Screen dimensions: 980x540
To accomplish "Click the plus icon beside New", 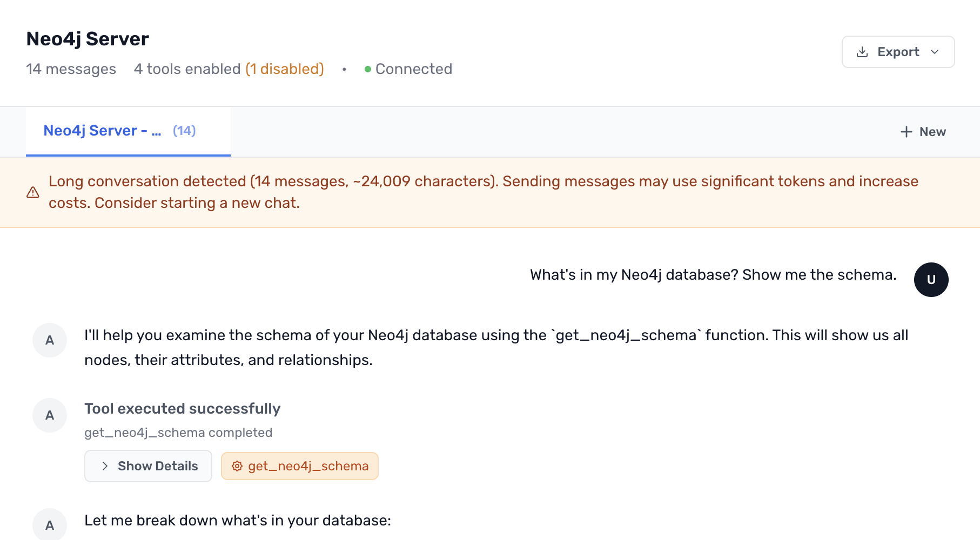I will (x=906, y=132).
